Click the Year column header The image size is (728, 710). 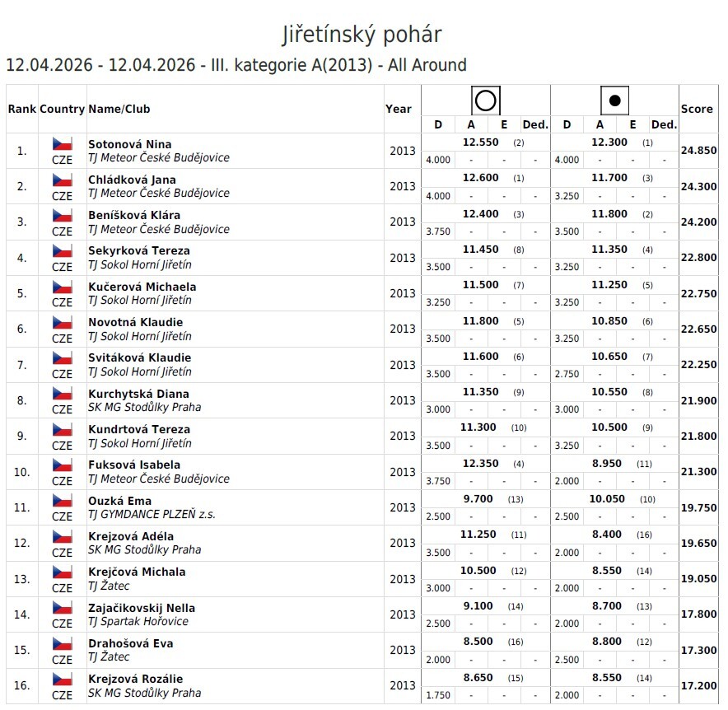(399, 109)
